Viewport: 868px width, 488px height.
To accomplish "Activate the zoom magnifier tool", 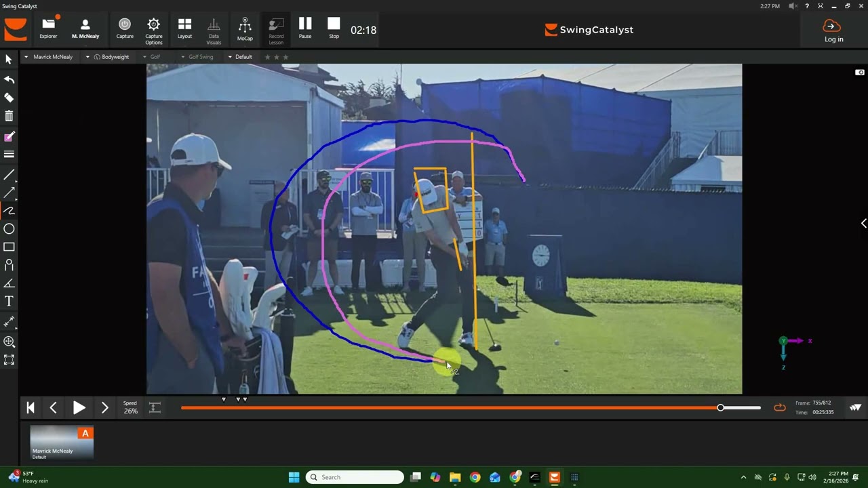I will (9, 342).
